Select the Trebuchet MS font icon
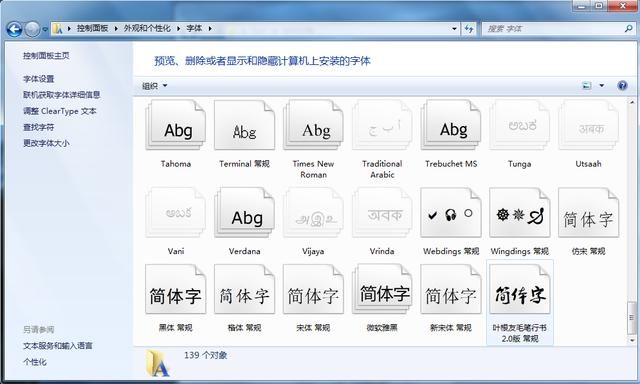The height and width of the screenshot is (384, 640). tap(451, 126)
